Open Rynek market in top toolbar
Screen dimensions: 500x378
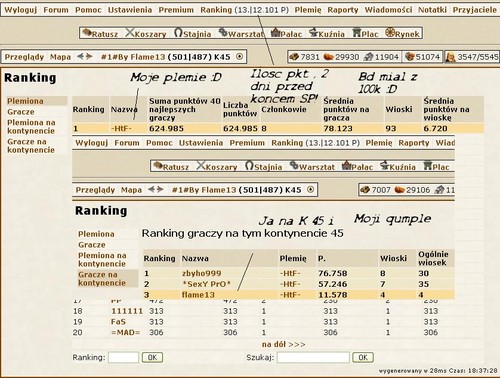click(402, 34)
